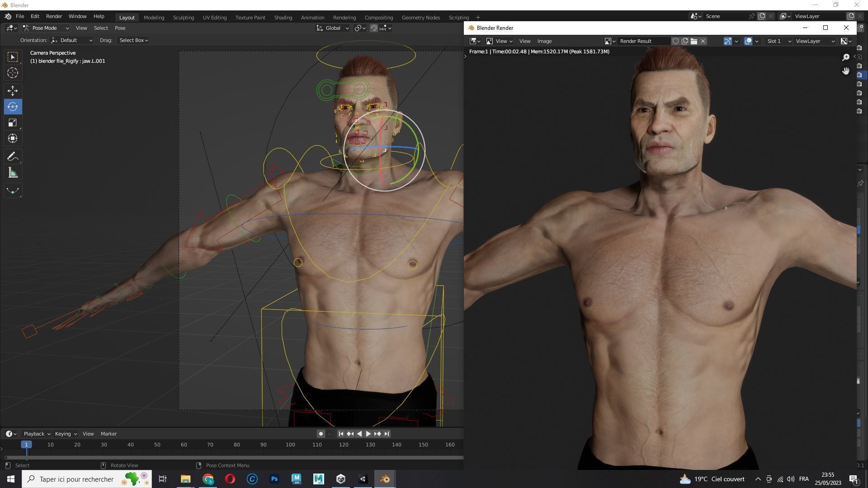Select the Scale tool

(12, 122)
